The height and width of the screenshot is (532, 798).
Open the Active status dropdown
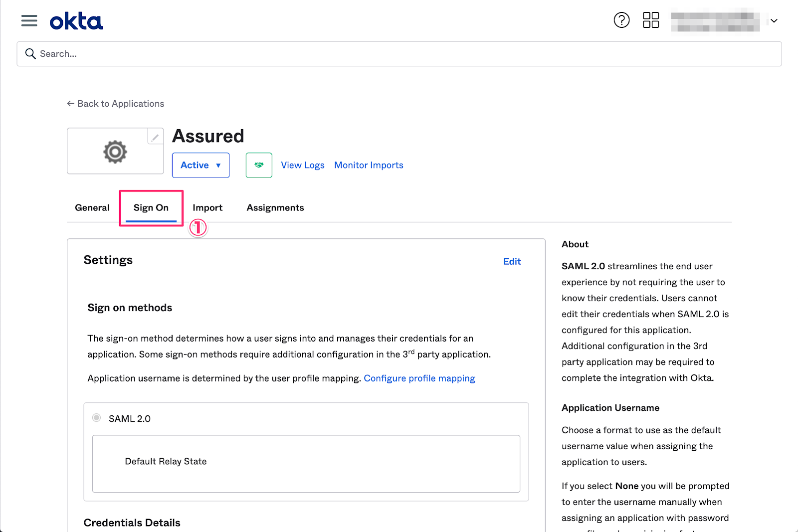coord(200,165)
